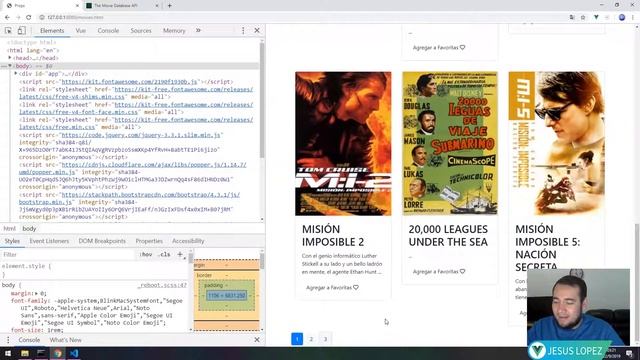Open the Properties pane tab
The width and height of the screenshot is (640, 360).
coord(149,241)
